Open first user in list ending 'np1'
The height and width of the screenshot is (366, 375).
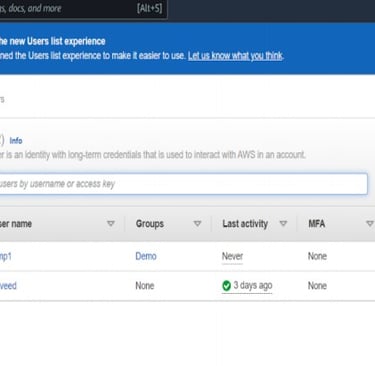[6, 256]
